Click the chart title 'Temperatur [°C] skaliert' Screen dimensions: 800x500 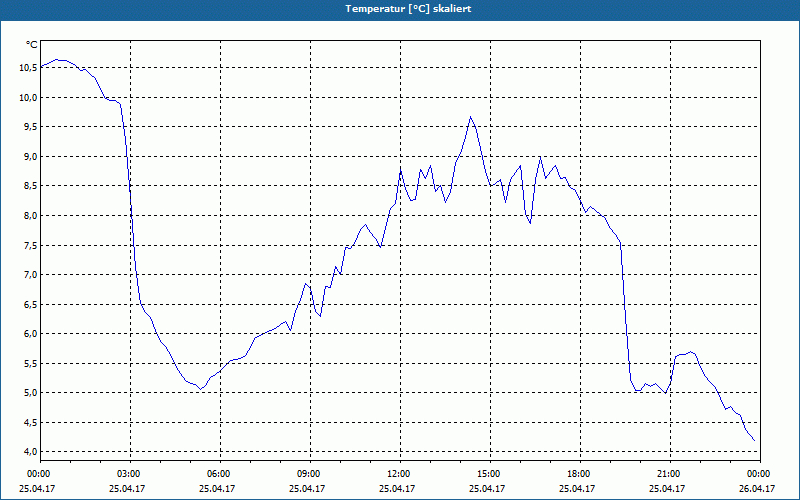pos(408,9)
